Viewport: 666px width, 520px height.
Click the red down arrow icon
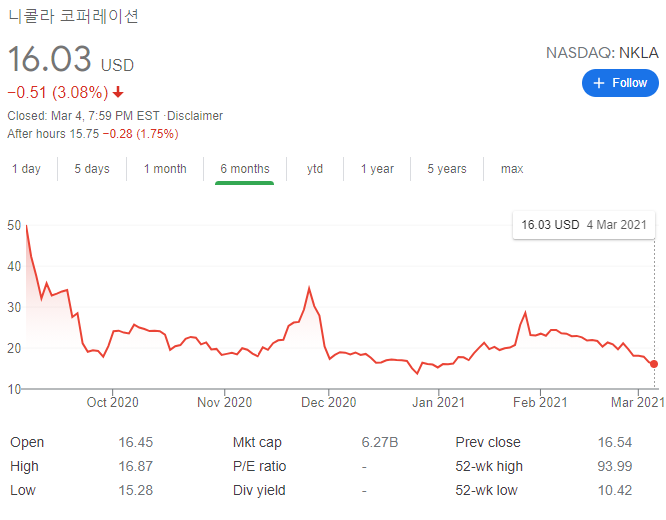click(118, 92)
